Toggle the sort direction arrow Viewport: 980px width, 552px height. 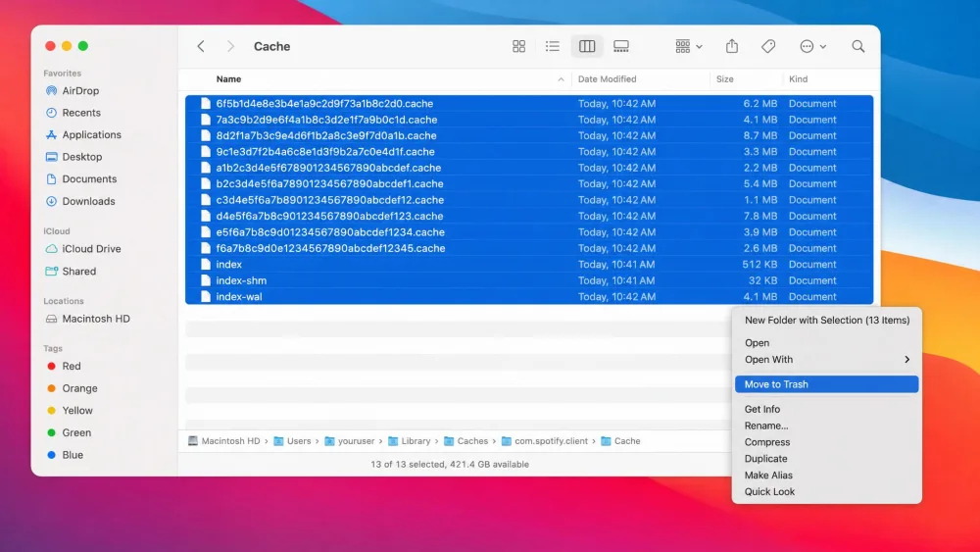[561, 79]
